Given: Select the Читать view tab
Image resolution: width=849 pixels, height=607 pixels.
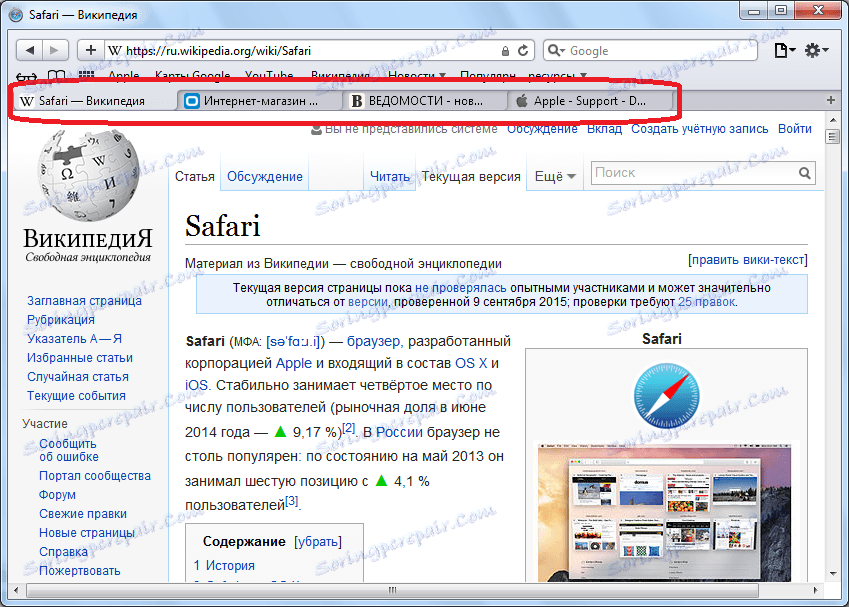Looking at the screenshot, I should [x=390, y=177].
